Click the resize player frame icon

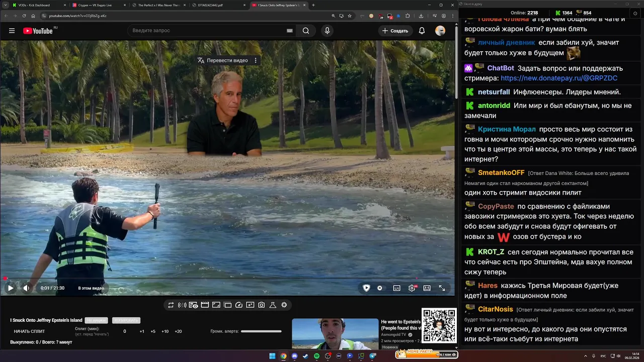pyautogui.click(x=216, y=305)
